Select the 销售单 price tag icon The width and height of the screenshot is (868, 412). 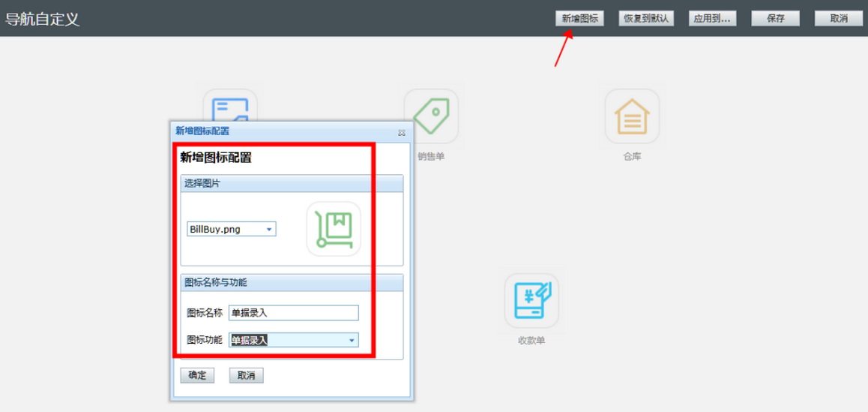tap(431, 116)
